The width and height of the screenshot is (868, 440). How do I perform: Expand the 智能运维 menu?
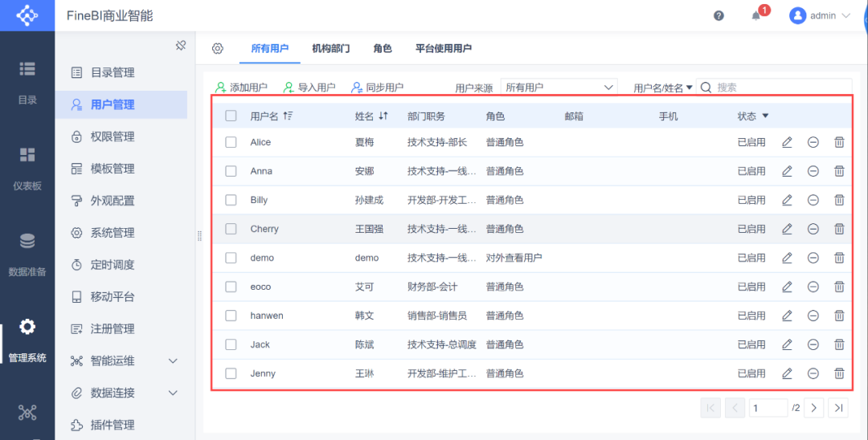coord(173,361)
